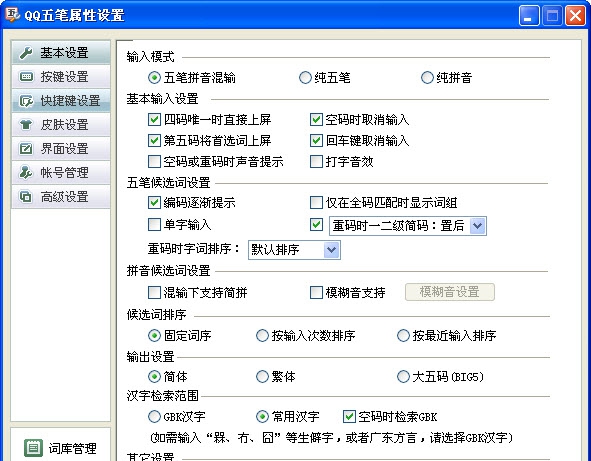Click the icon beside 高级设置

tap(26, 196)
